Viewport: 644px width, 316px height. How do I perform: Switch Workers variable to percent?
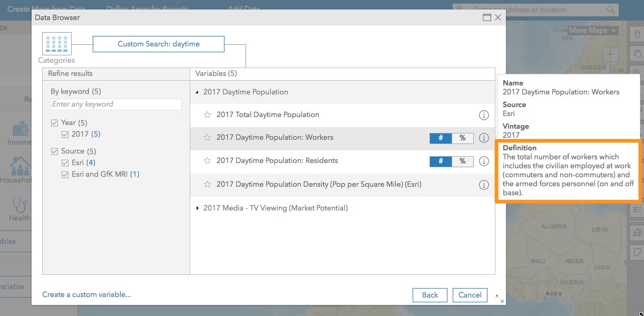pyautogui.click(x=462, y=138)
